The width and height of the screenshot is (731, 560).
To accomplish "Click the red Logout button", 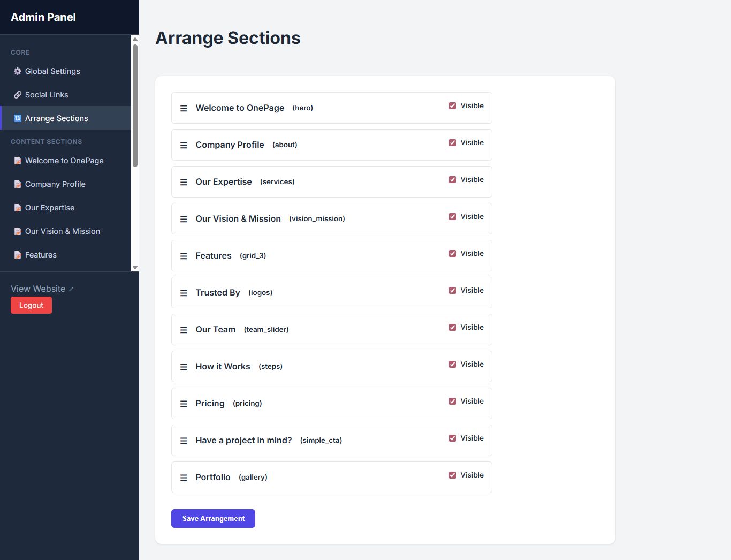I will pos(31,305).
